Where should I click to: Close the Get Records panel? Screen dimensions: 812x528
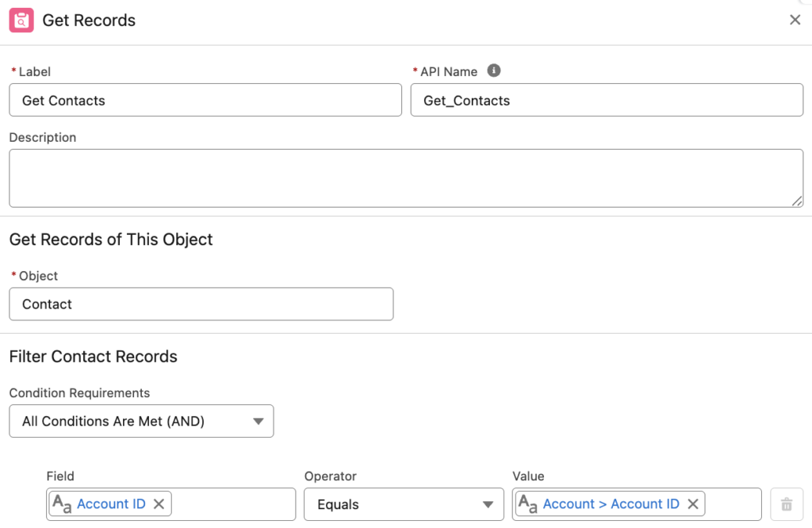(x=795, y=20)
